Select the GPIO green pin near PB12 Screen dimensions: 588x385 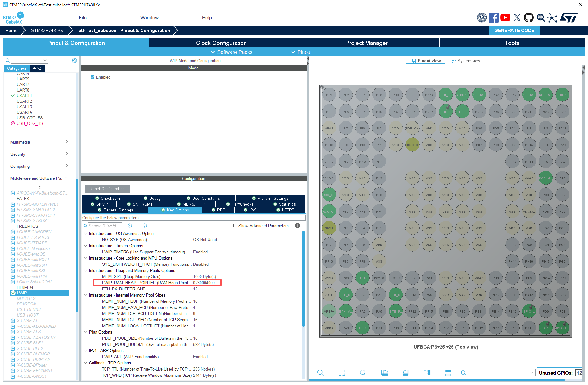529,311
